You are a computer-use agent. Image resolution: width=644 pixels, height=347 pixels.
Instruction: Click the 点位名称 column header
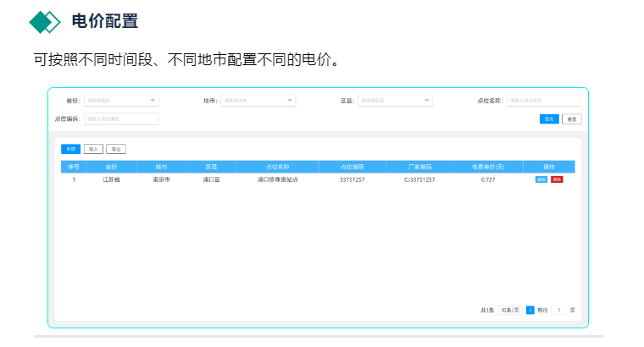pos(278,167)
